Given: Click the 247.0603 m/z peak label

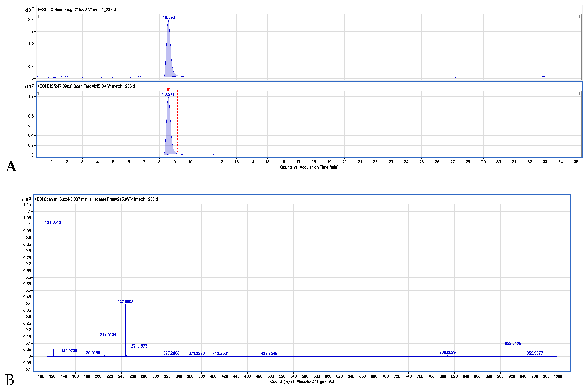Looking at the screenshot, I should point(125,302).
